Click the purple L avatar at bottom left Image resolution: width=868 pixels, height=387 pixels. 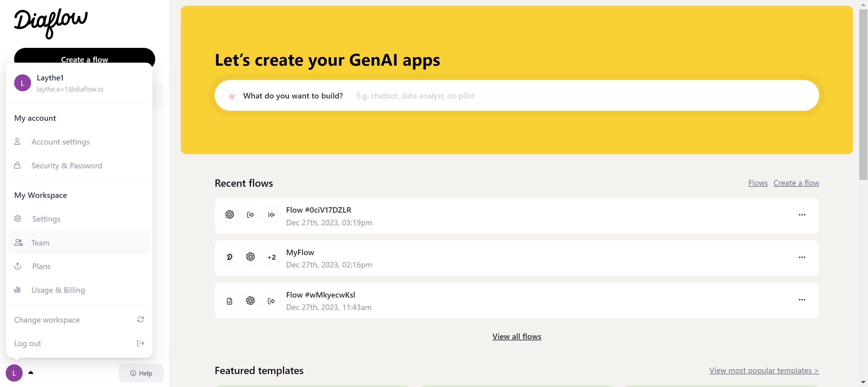[14, 373]
